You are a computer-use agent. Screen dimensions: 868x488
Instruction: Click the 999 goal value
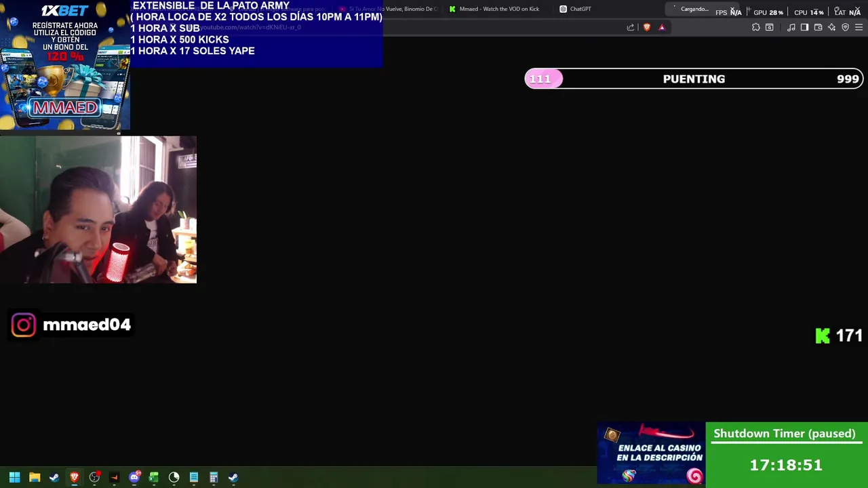(x=848, y=79)
